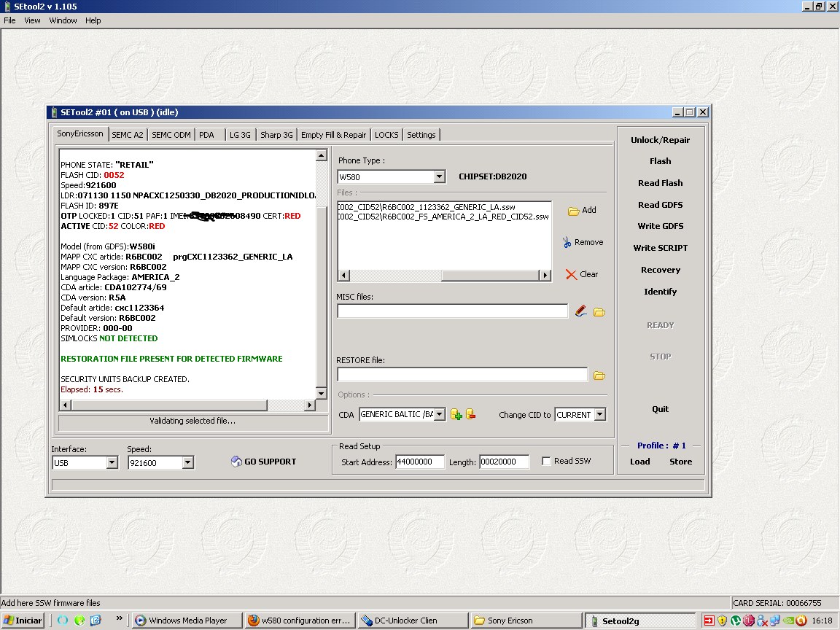Open the Change CID to CURRENT dropdown
This screenshot has height=630, width=840.
point(600,414)
